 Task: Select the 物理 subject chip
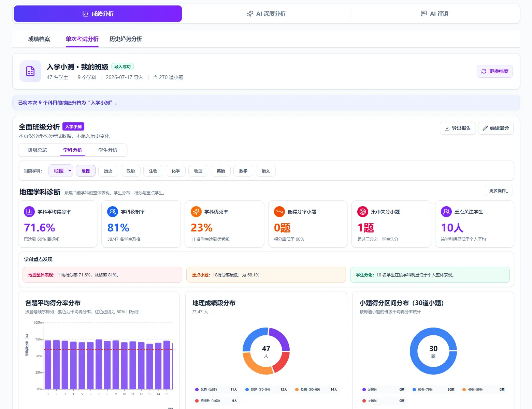point(198,171)
